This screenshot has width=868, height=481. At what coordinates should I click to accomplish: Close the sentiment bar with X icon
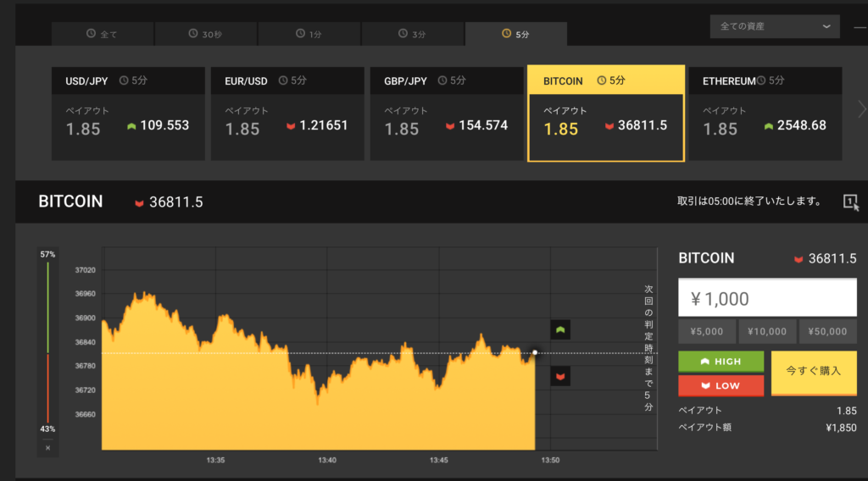(x=47, y=447)
